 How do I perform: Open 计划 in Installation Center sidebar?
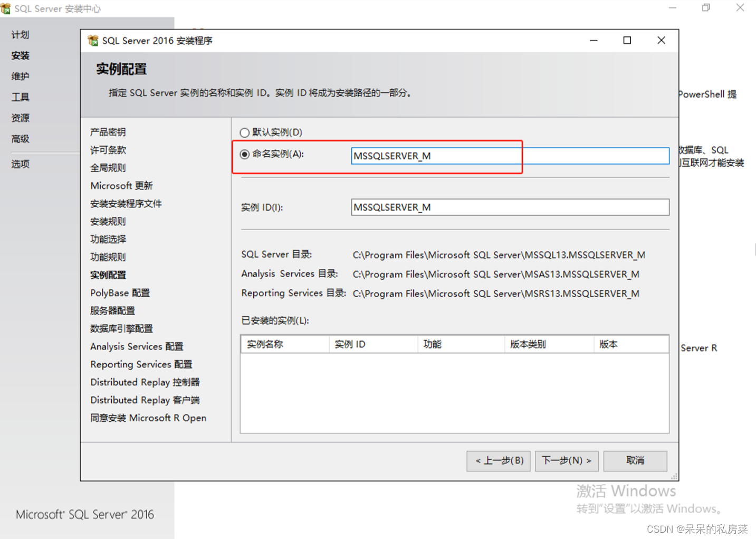coord(20,35)
